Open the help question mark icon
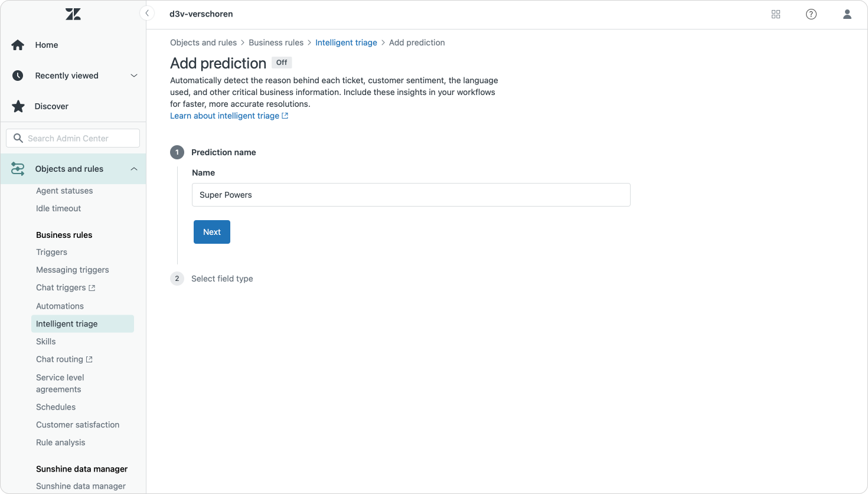Image resolution: width=868 pixels, height=494 pixels. click(811, 14)
